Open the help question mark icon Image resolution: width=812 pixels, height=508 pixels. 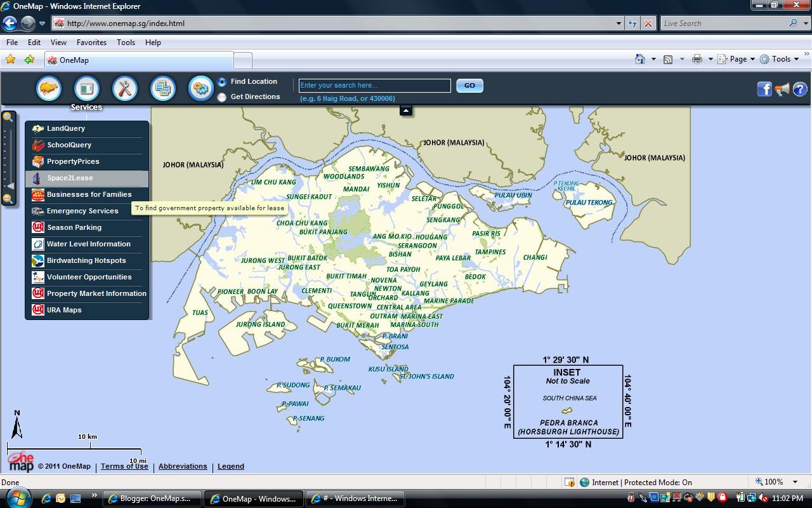[800, 89]
